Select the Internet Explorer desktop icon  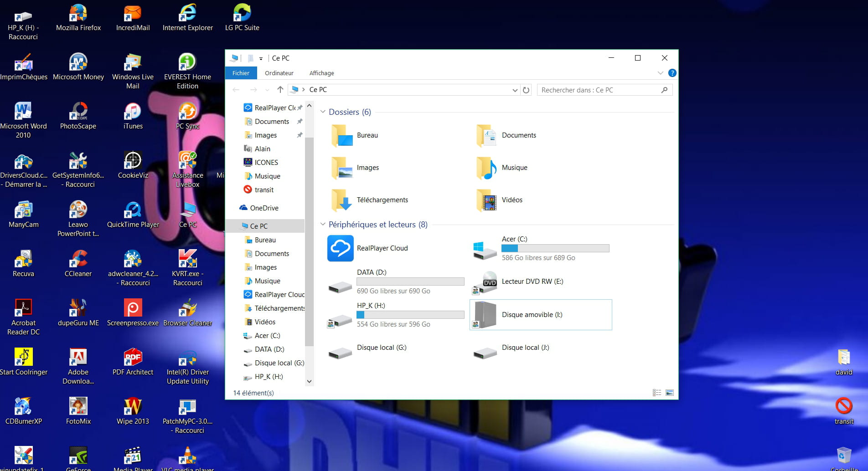click(x=187, y=18)
